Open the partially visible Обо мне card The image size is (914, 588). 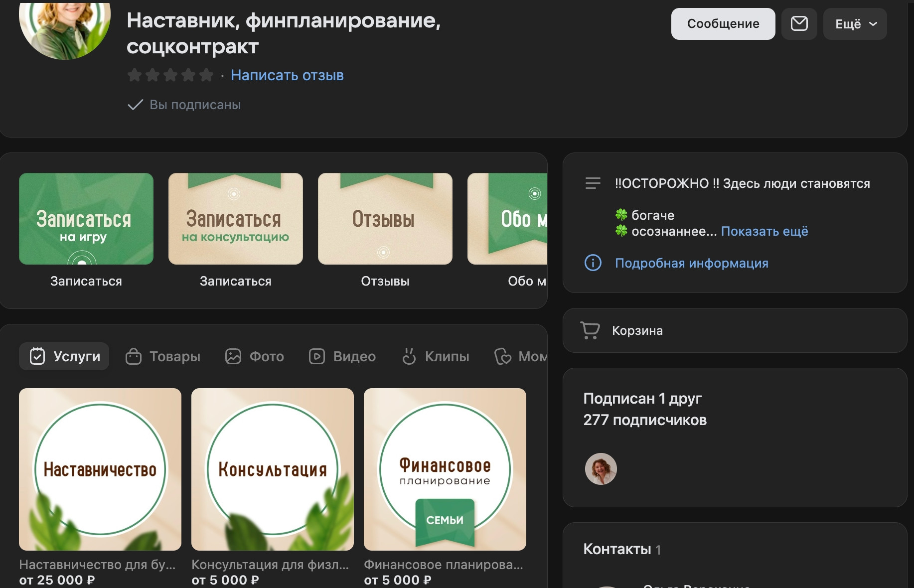click(507, 219)
